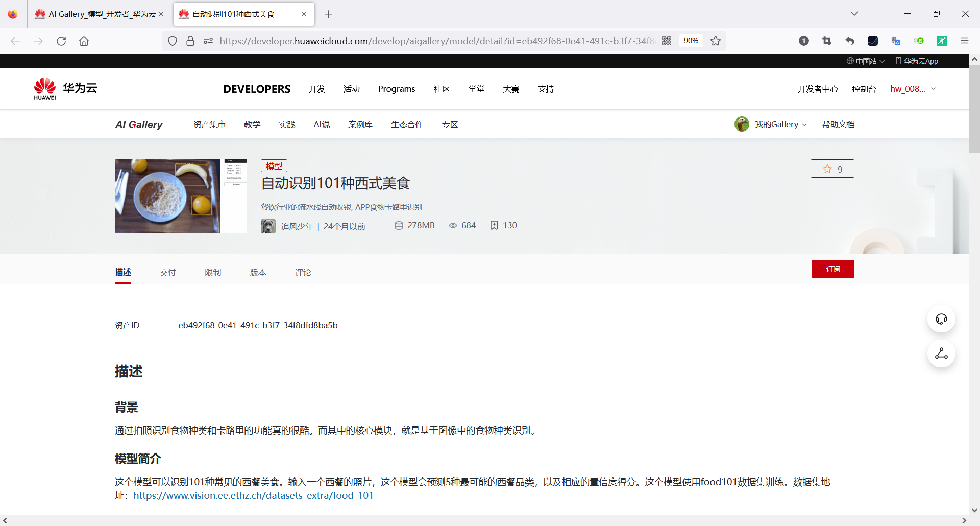Click the collect bookmark icon showing 130
980x526 pixels.
(x=494, y=225)
